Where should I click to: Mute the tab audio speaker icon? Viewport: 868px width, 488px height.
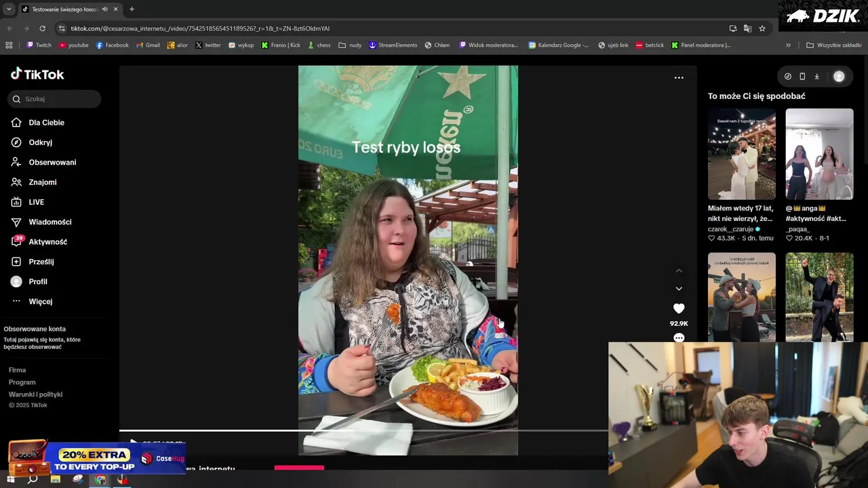tap(104, 9)
